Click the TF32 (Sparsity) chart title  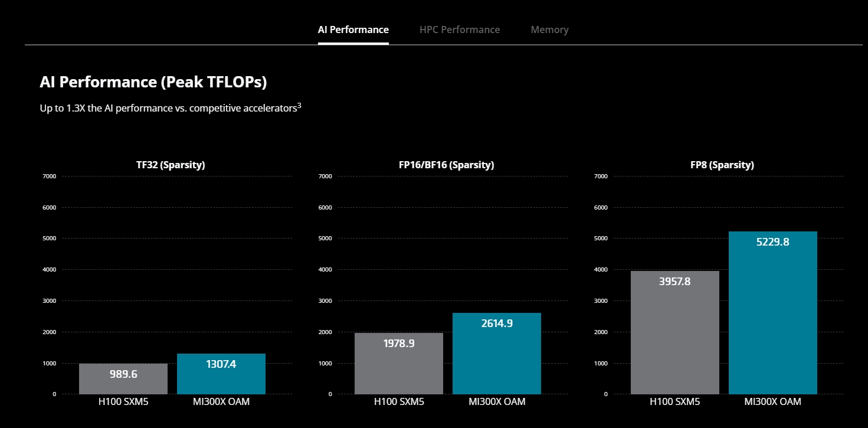click(x=171, y=165)
